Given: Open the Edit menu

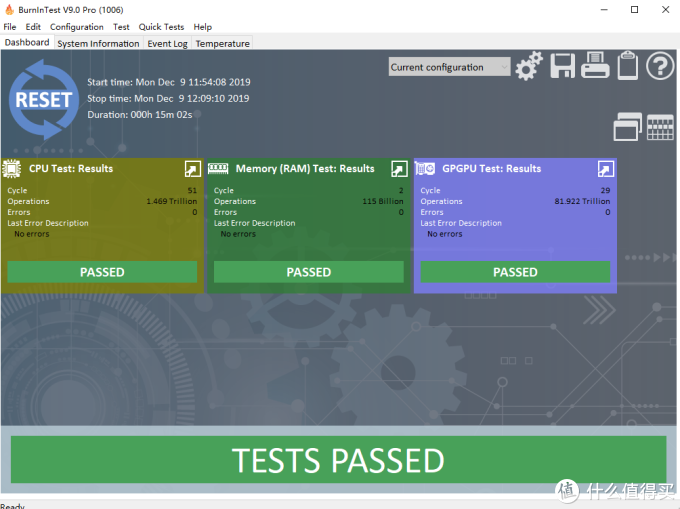Looking at the screenshot, I should tap(33, 27).
